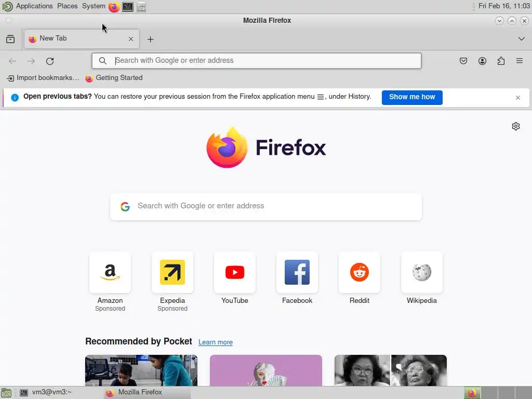532x399 pixels.
Task: Open the Applications menu in top panel
Action: (34, 6)
